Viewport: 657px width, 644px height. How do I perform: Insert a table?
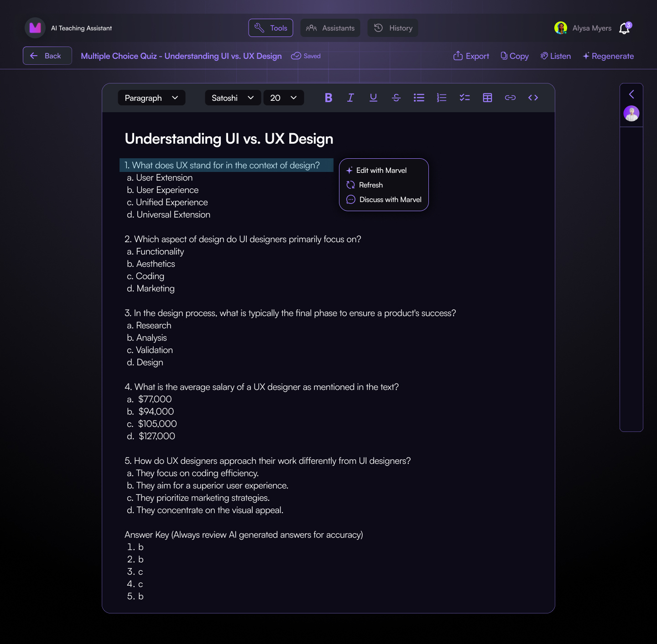point(487,97)
